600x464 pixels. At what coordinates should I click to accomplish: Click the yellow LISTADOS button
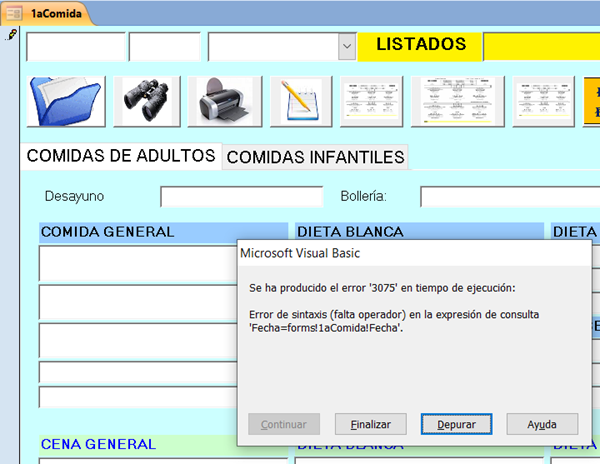[420, 47]
